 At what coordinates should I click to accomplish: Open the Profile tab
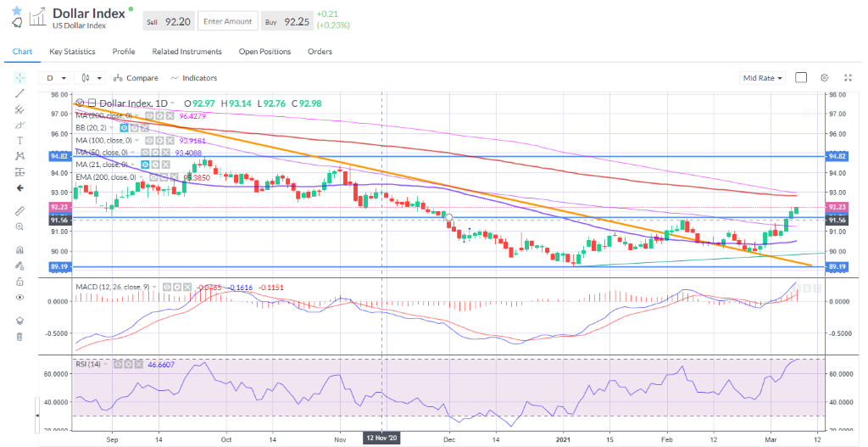point(124,52)
